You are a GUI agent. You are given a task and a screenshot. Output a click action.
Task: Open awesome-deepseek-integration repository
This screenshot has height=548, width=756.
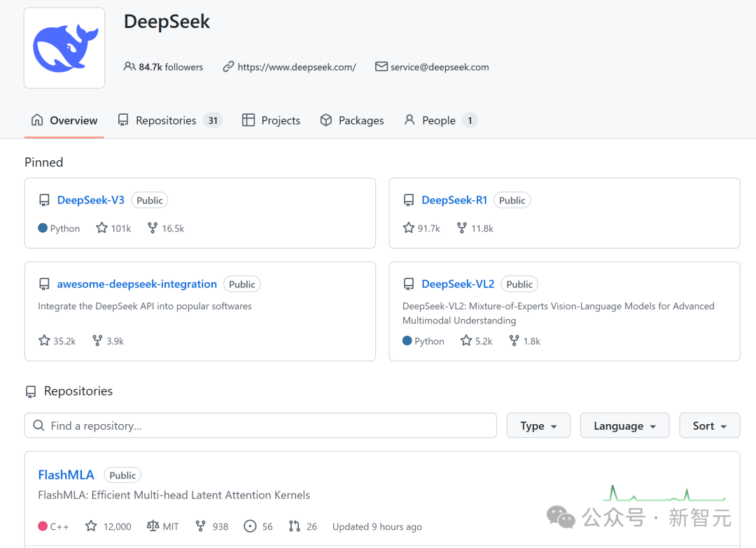(x=137, y=284)
